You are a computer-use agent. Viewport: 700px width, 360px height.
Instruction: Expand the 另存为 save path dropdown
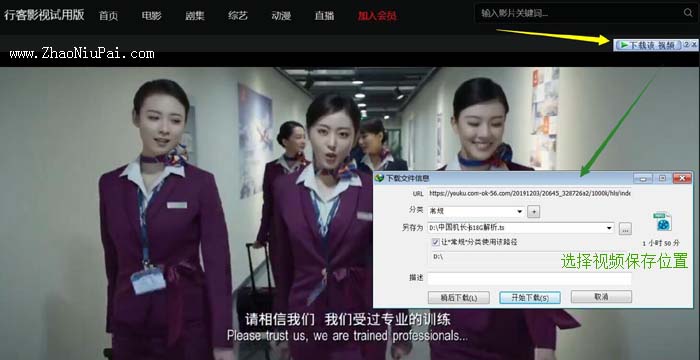point(609,228)
